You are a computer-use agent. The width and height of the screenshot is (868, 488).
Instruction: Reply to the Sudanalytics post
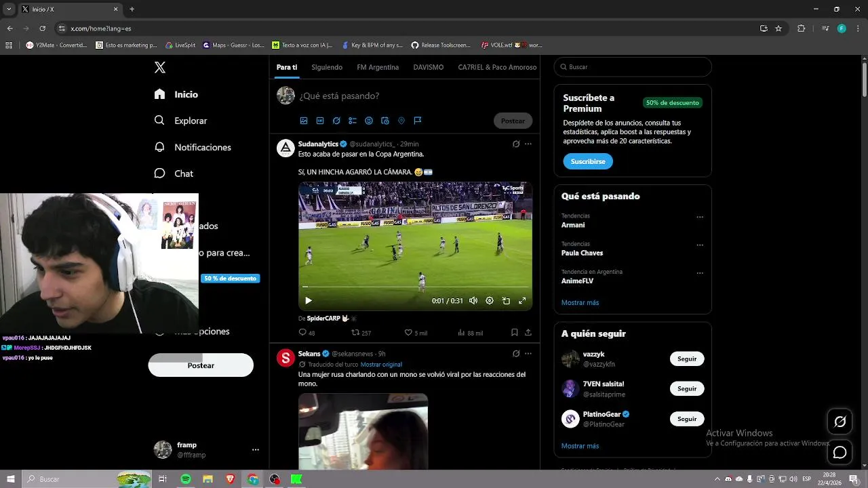tap(307, 333)
